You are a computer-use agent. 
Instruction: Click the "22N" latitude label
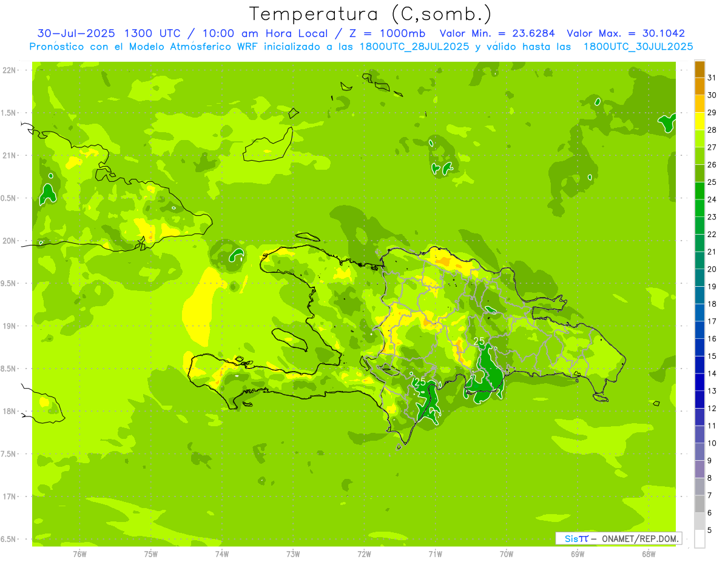[x=9, y=70]
